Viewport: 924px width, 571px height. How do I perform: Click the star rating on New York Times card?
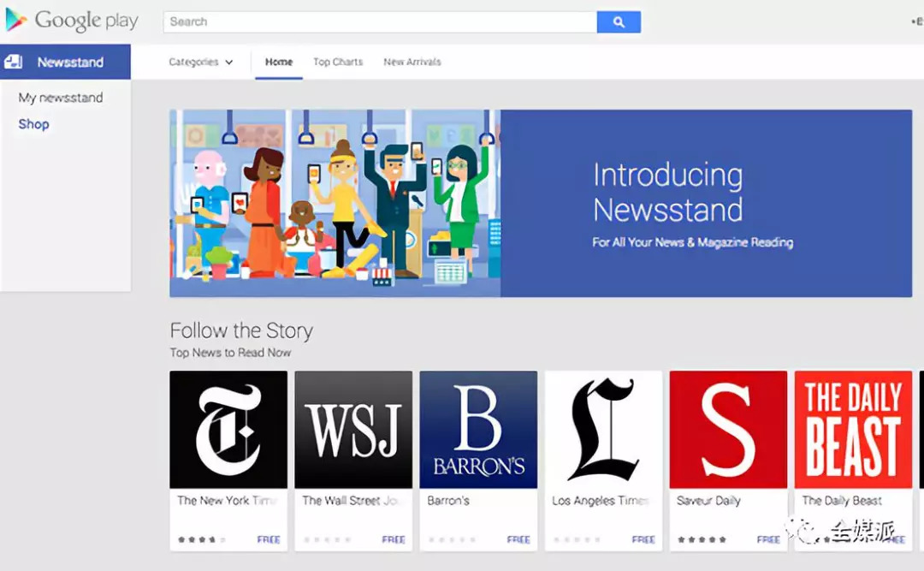(202, 539)
